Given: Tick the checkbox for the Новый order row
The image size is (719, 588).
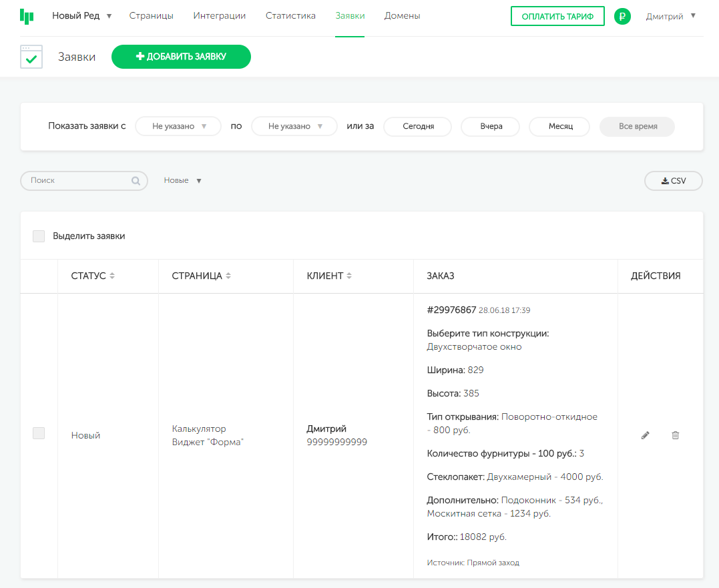Looking at the screenshot, I should [x=39, y=434].
